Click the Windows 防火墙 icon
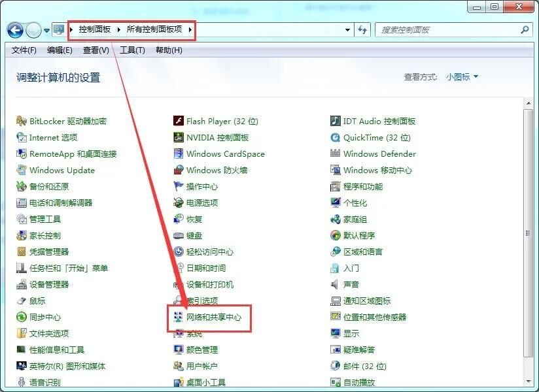Screen dimensions: 539x392 pyautogui.click(x=179, y=171)
